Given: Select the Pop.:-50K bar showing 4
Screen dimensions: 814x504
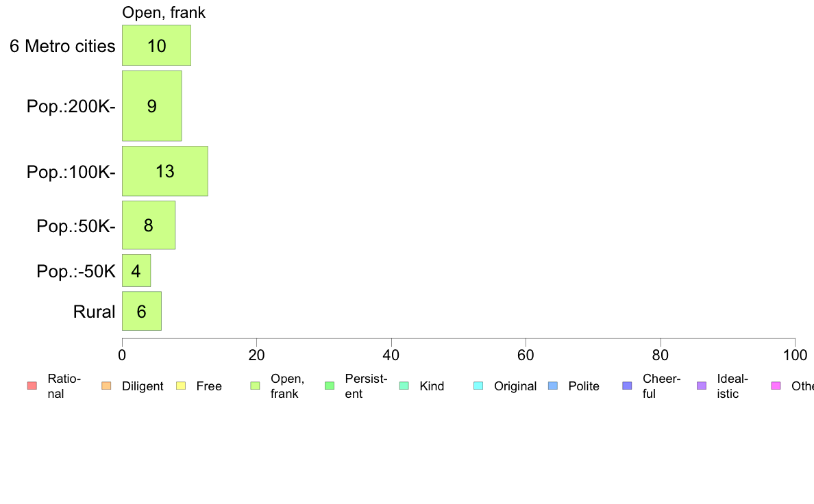Looking at the screenshot, I should point(136,270).
